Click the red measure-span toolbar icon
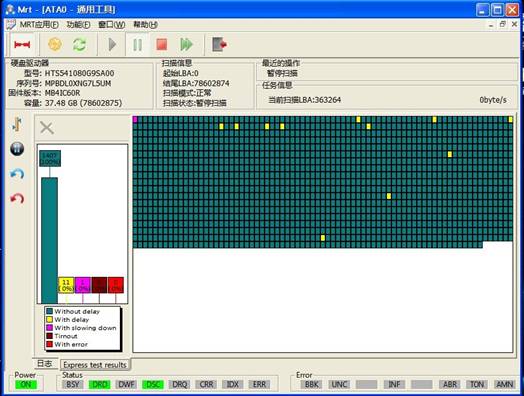This screenshot has height=396, width=524. (22, 44)
